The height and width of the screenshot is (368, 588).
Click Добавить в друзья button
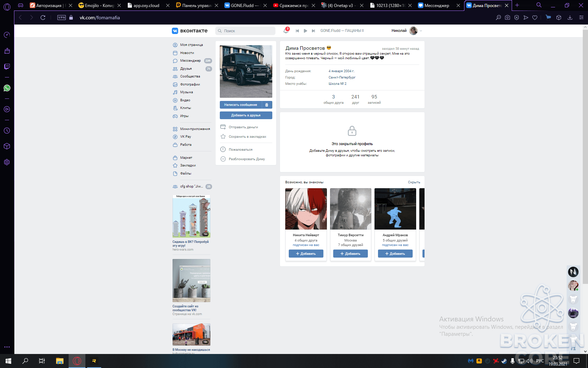[x=246, y=115]
